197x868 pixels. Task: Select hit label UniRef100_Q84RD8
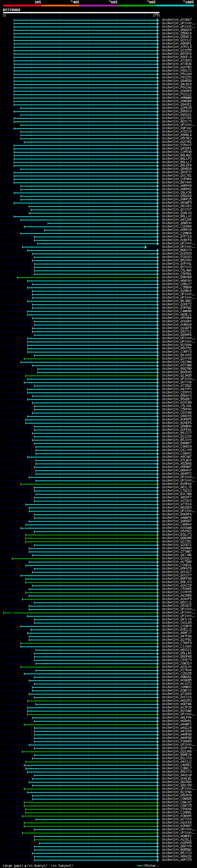(x=176, y=81)
